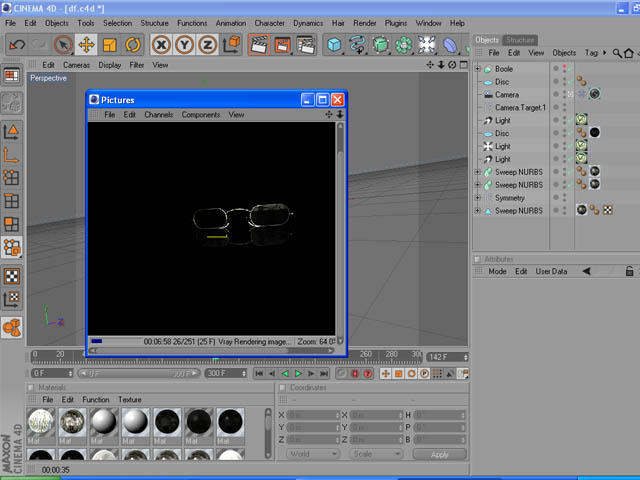
Task: Click the Apply button in Coordinates
Action: 439,453
